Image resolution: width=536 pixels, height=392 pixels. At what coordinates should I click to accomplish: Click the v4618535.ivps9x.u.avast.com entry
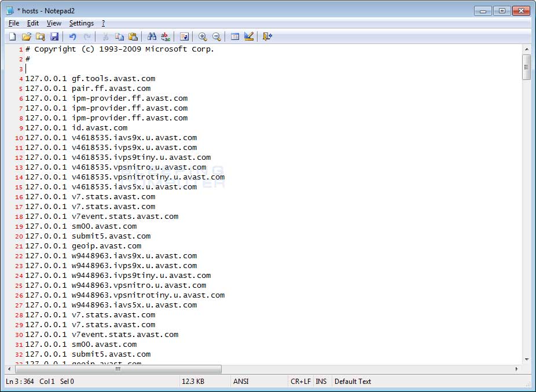point(134,148)
